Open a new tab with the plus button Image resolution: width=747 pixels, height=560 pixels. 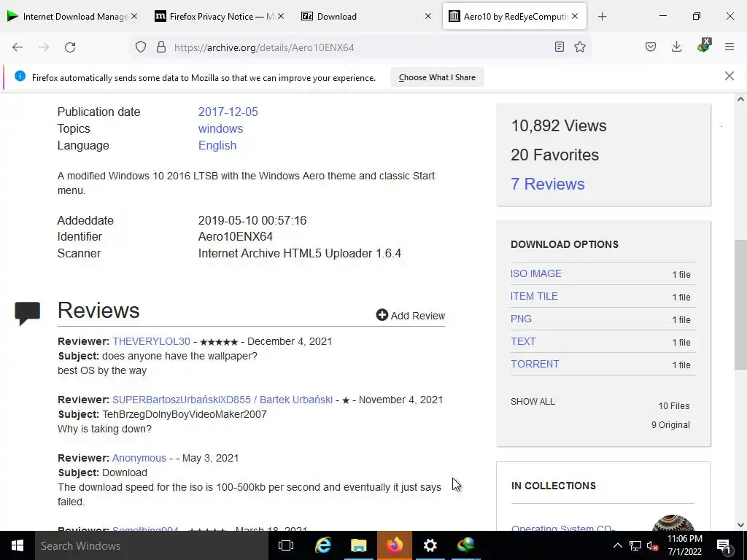tap(602, 17)
